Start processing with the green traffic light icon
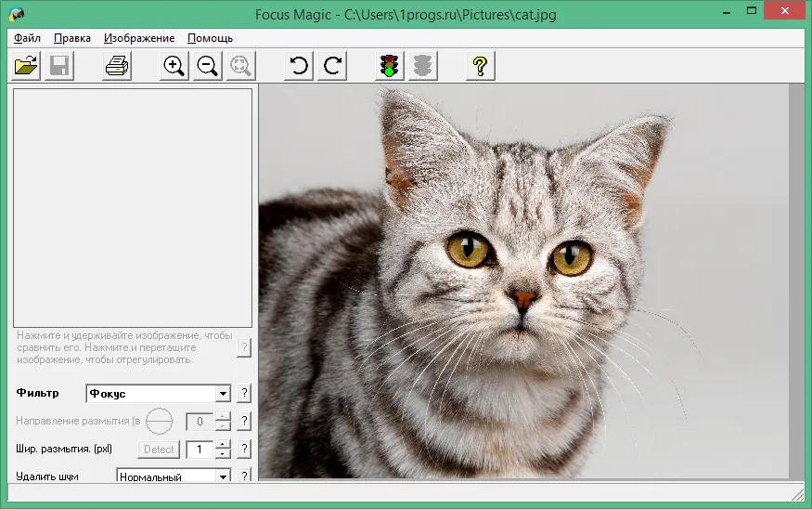This screenshot has width=812, height=509. coord(390,66)
